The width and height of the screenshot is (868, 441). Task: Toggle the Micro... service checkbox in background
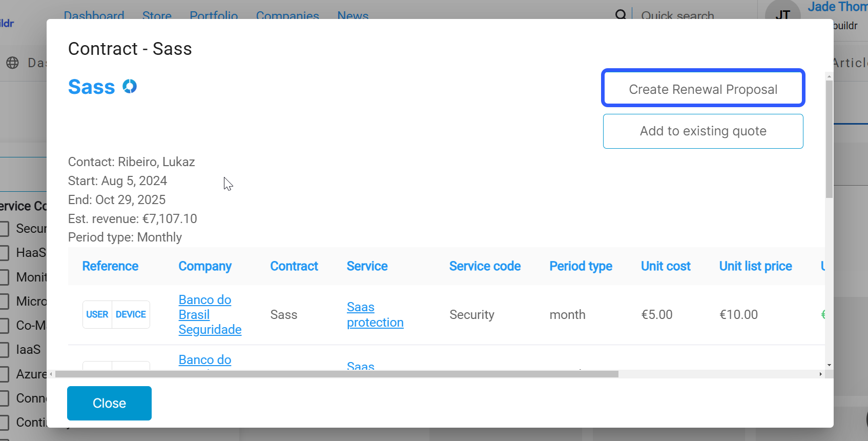click(4, 302)
